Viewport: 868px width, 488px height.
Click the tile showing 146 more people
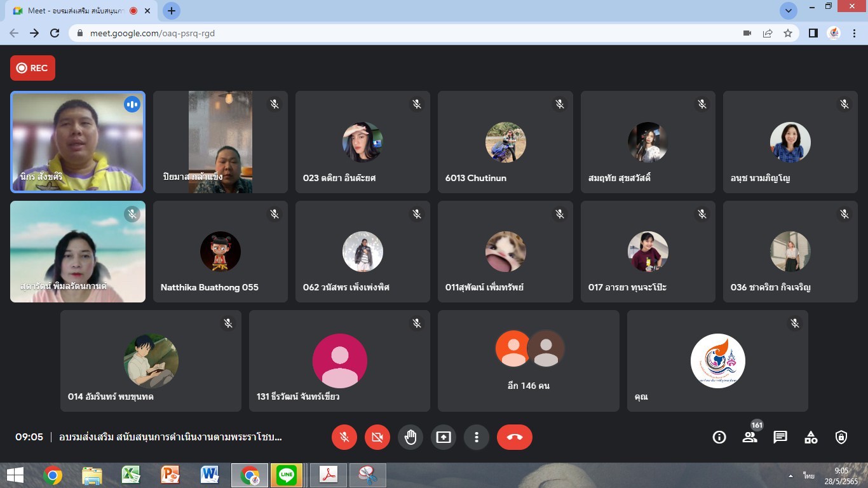point(528,360)
